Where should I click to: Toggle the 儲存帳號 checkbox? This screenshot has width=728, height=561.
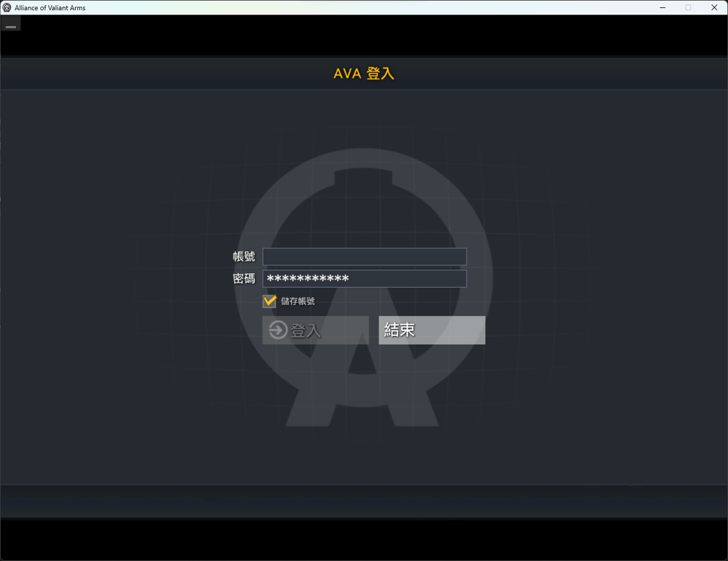point(269,301)
